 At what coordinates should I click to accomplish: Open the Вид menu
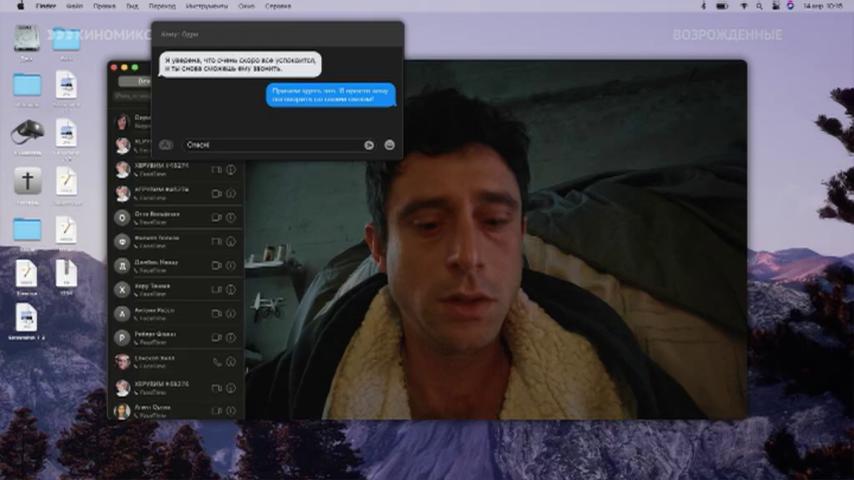(132, 6)
